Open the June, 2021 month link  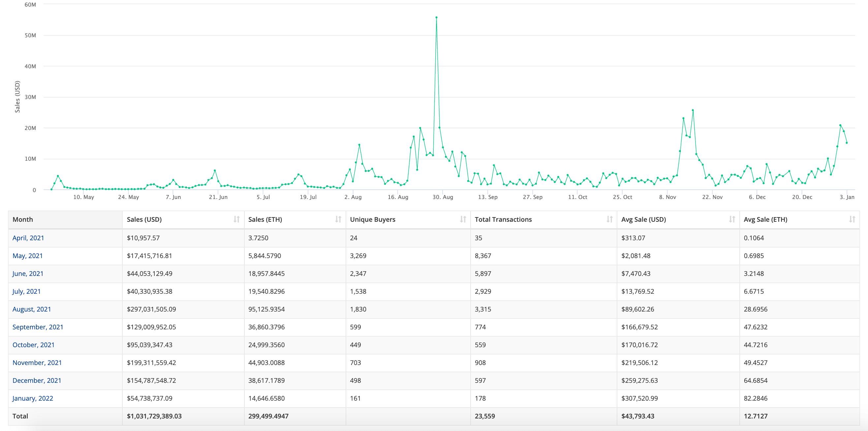[x=28, y=274]
